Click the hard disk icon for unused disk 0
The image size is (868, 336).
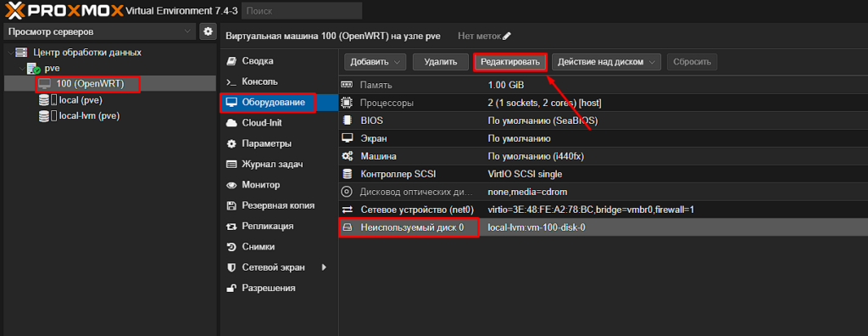(347, 227)
